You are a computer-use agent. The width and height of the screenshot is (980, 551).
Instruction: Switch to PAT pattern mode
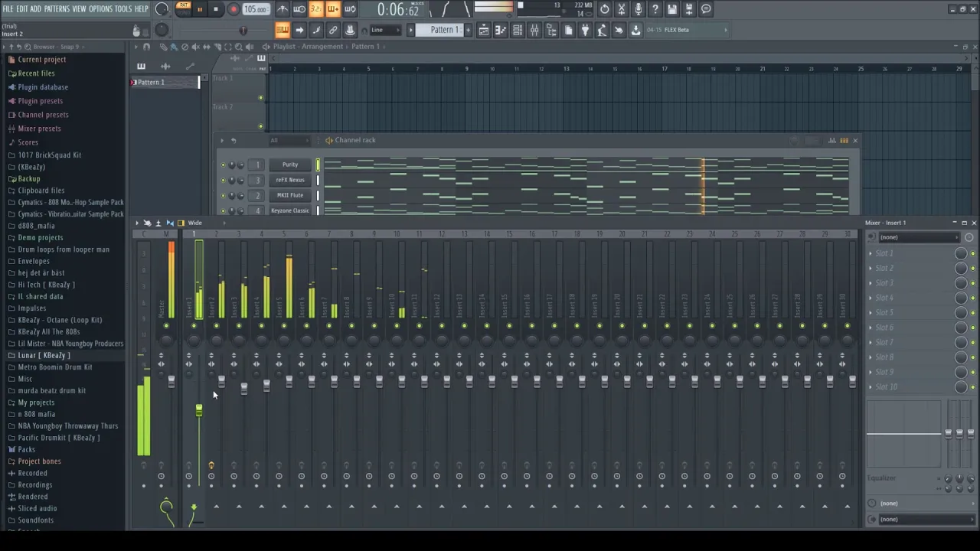(183, 5)
